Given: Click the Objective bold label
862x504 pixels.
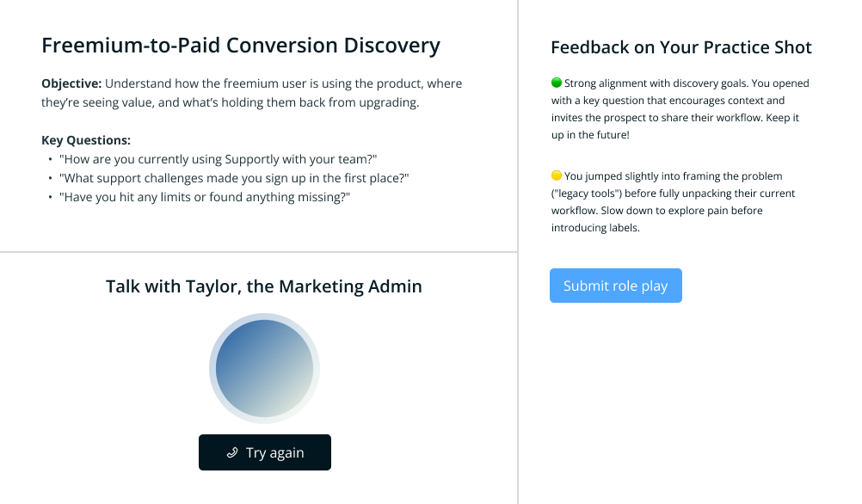Looking at the screenshot, I should (x=71, y=83).
